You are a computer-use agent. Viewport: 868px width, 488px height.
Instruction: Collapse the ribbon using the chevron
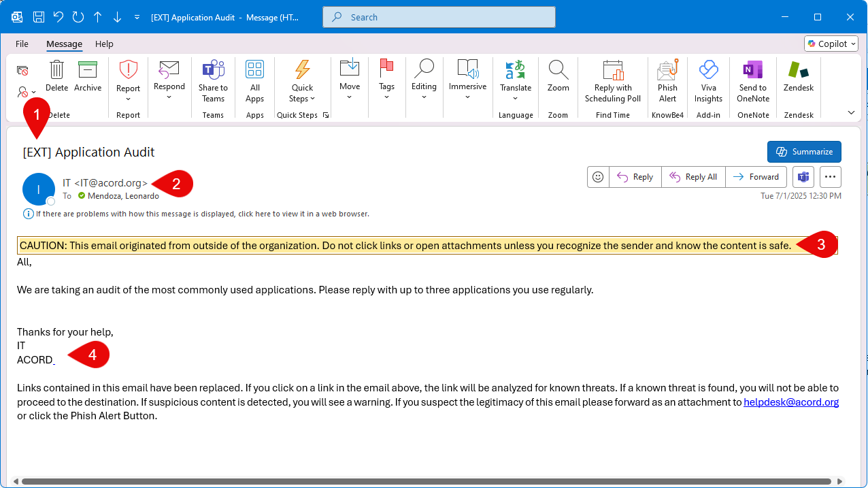click(851, 112)
